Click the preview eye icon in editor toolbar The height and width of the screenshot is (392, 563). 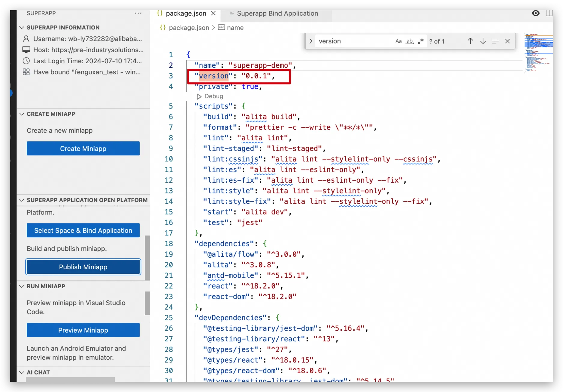[535, 13]
